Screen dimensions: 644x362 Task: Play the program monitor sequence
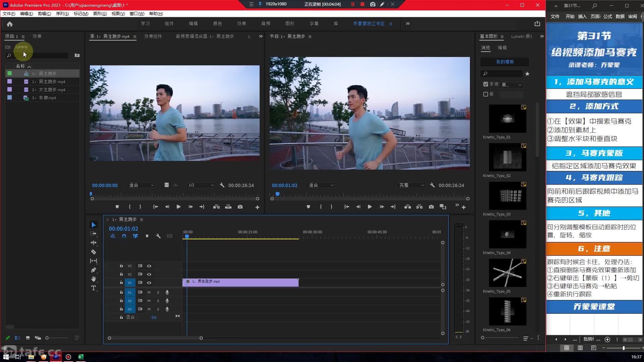pyautogui.click(x=370, y=207)
